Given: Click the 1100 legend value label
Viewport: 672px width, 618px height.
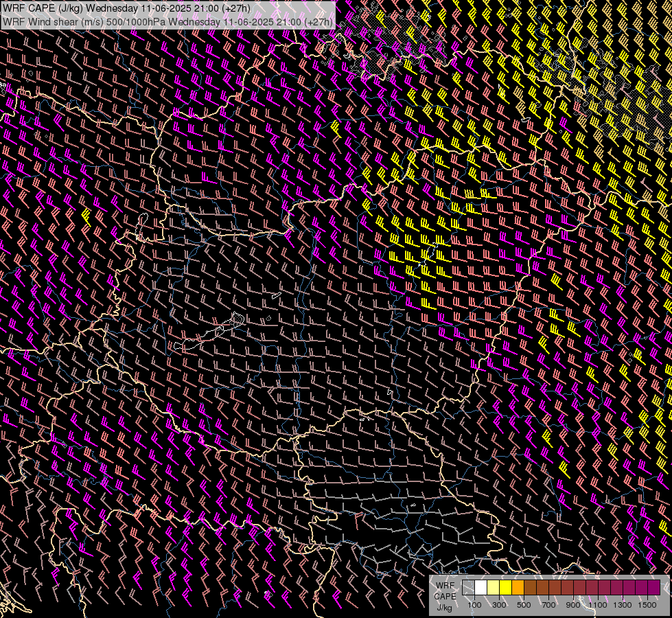Looking at the screenshot, I should point(597,605).
